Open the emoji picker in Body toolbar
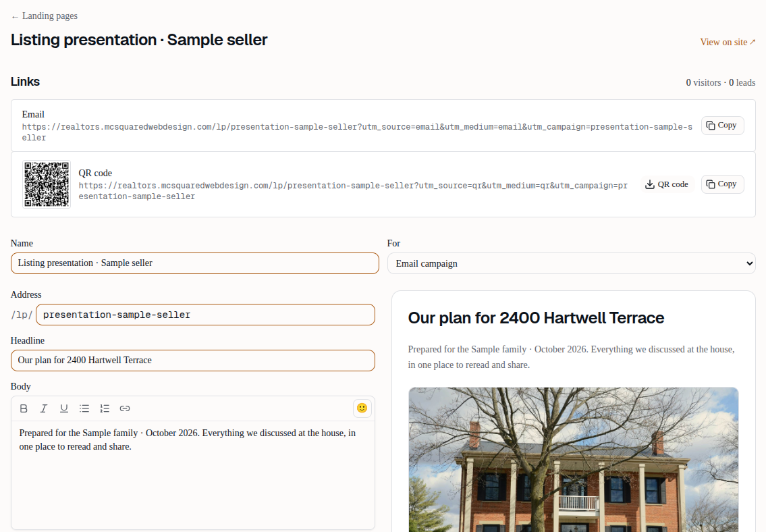 click(362, 408)
